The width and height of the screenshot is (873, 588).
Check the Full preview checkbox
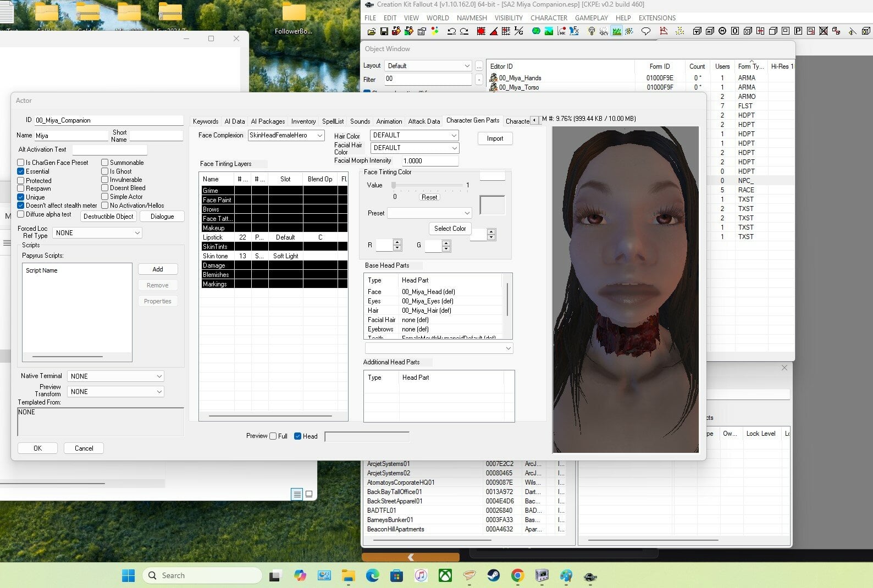[x=273, y=436]
